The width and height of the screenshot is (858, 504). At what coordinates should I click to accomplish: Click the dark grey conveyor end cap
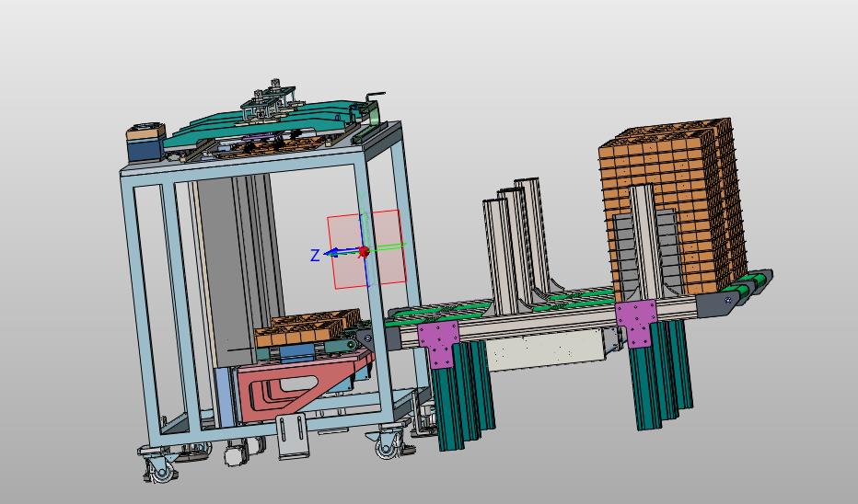coord(719,304)
